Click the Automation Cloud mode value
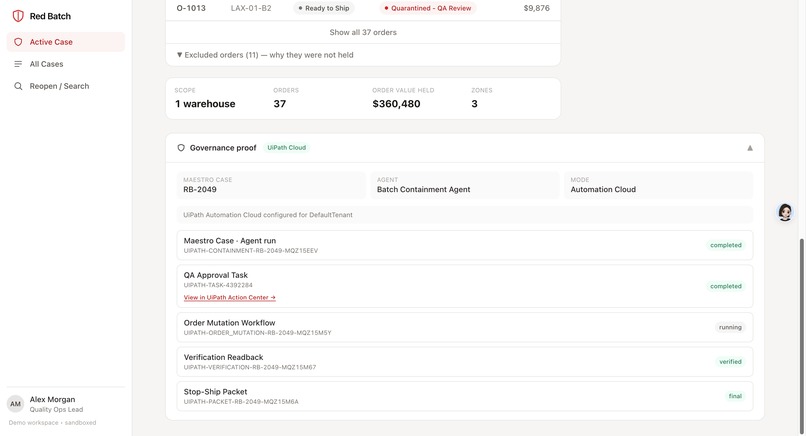Viewport: 806px width, 436px height. tap(603, 190)
